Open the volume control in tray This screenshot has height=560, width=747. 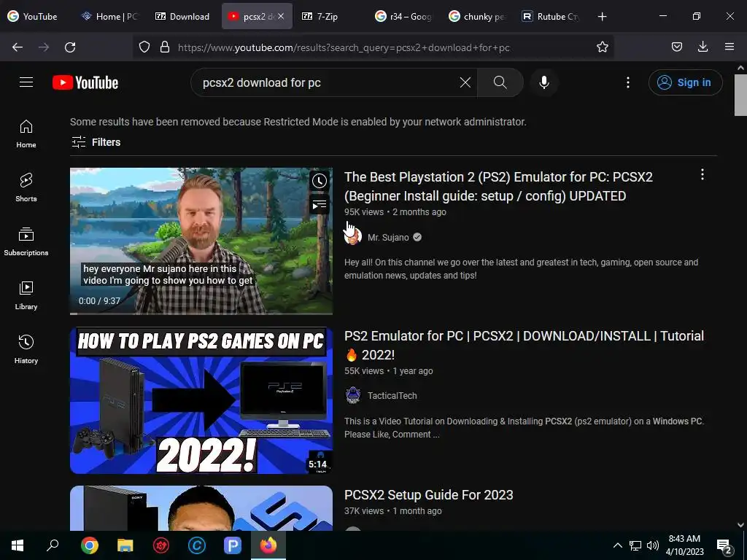point(653,545)
